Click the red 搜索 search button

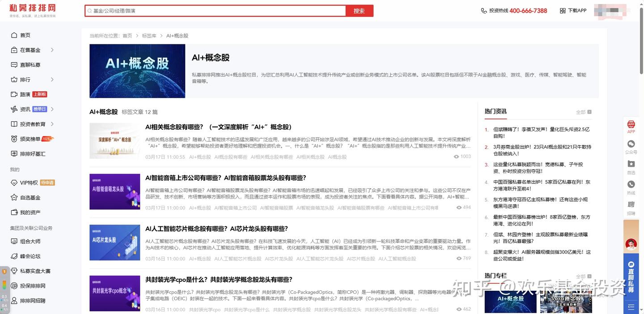coord(359,10)
